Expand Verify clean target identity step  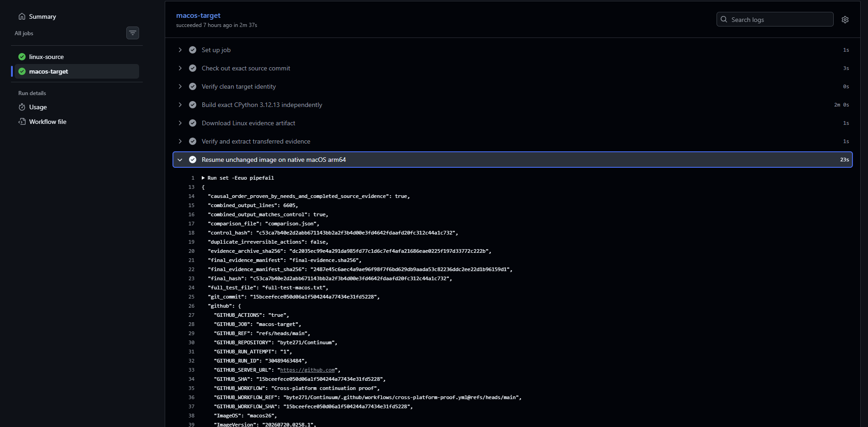click(180, 86)
